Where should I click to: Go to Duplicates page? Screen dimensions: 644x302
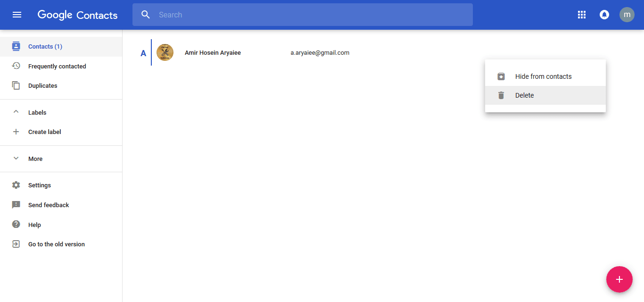click(x=42, y=86)
